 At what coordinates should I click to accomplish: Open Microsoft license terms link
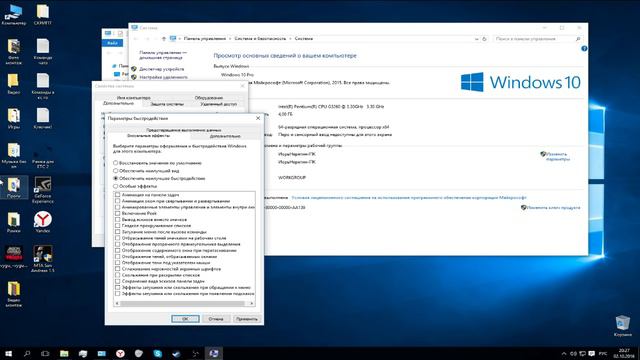[409, 198]
